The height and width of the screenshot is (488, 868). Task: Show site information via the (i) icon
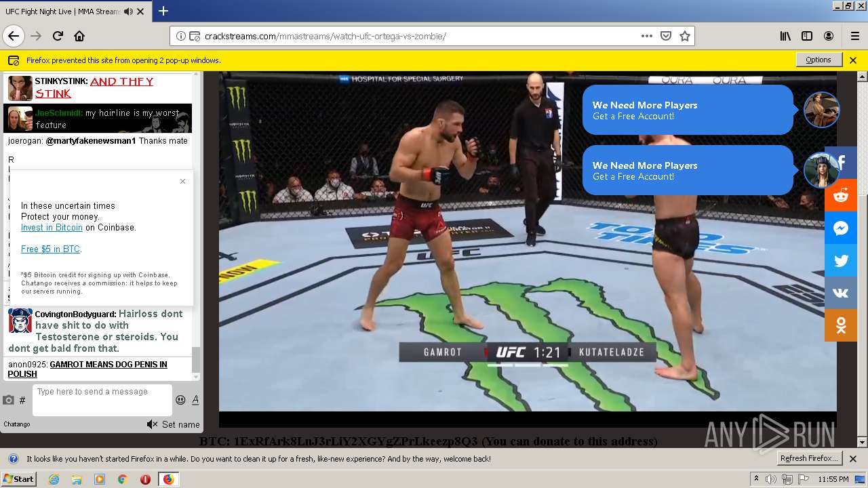pos(181,36)
